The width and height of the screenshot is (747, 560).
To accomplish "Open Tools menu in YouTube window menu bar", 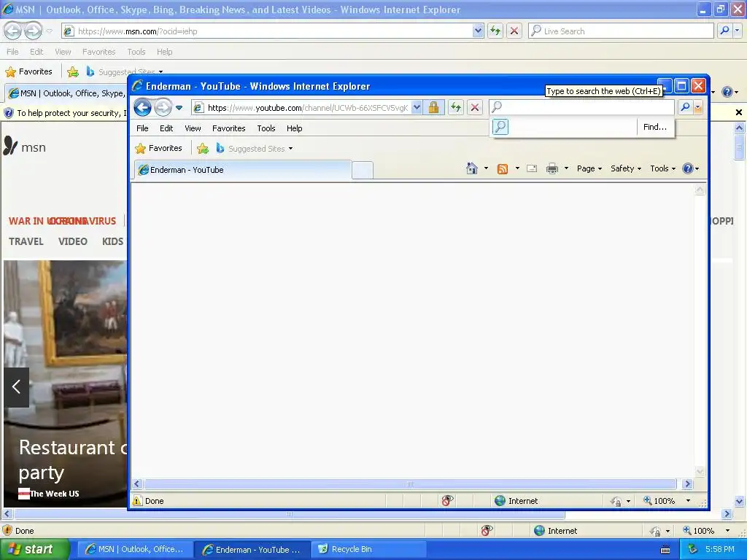I will coord(266,128).
